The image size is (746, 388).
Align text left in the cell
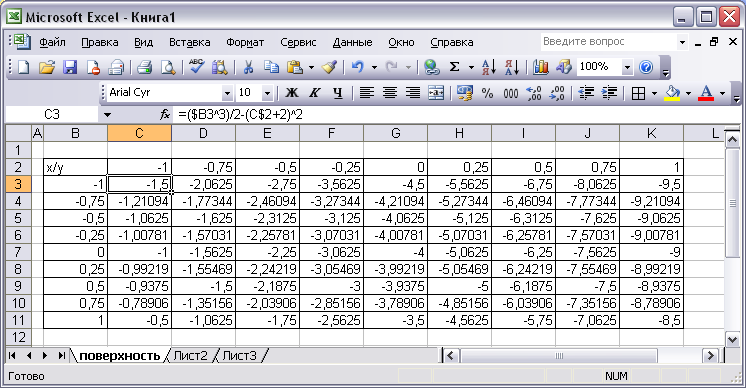[366, 93]
